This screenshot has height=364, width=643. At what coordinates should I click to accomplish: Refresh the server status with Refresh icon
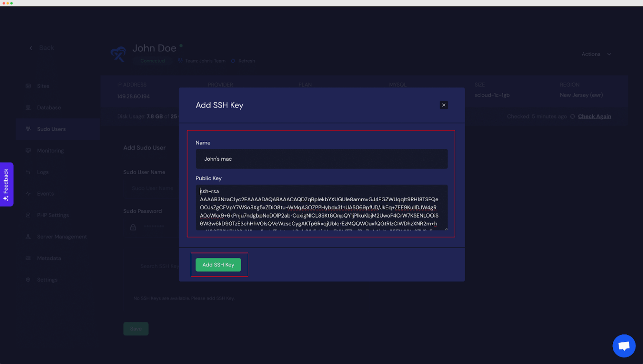click(233, 61)
